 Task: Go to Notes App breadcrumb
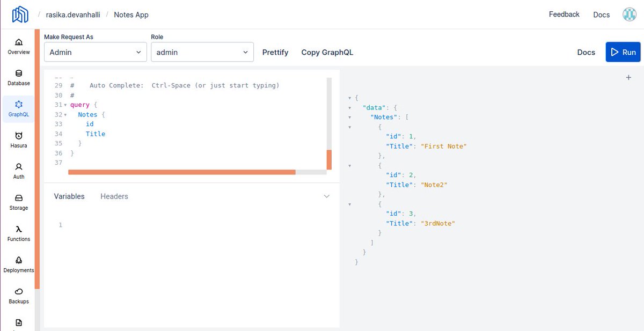click(131, 14)
